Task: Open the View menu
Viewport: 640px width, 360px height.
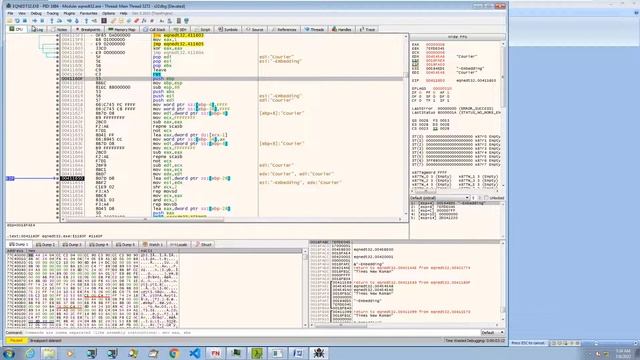Action: (22, 13)
